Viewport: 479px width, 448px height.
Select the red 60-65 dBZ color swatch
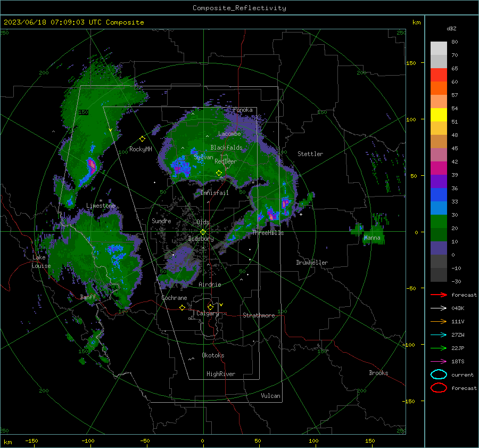point(439,75)
